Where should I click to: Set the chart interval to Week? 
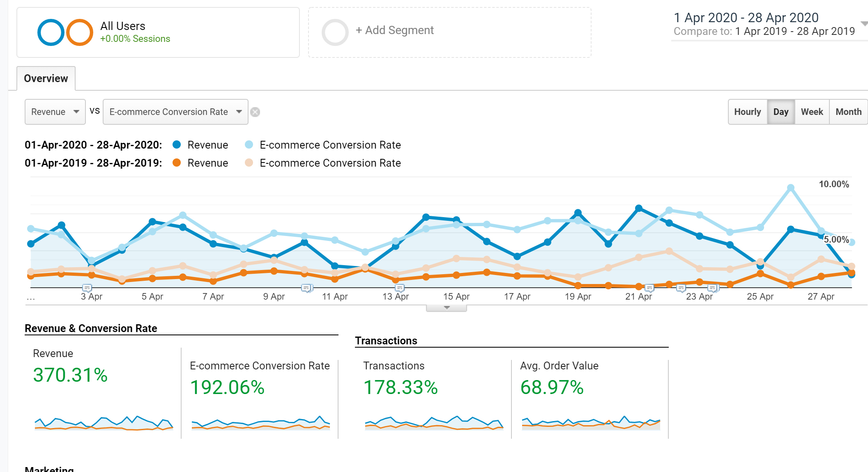[812, 112]
